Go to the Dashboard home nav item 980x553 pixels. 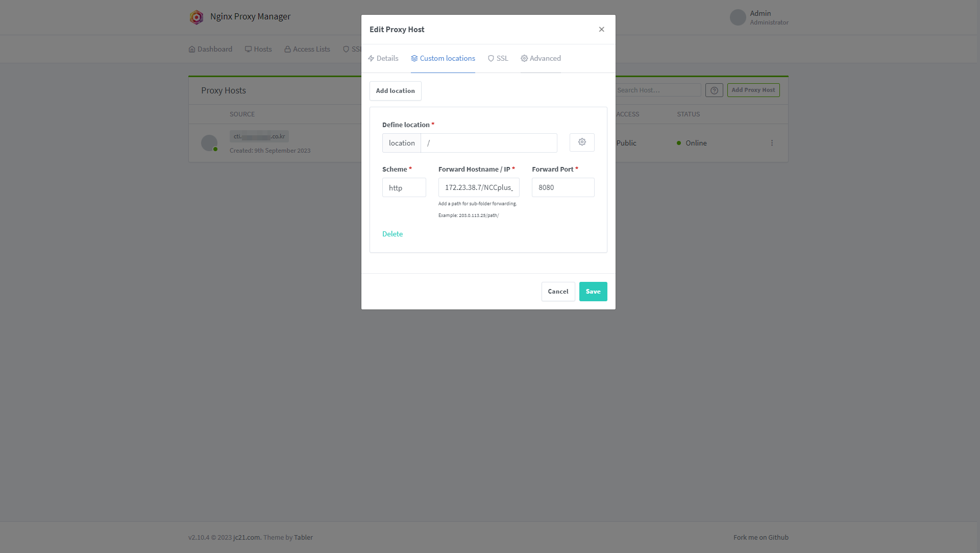210,50
